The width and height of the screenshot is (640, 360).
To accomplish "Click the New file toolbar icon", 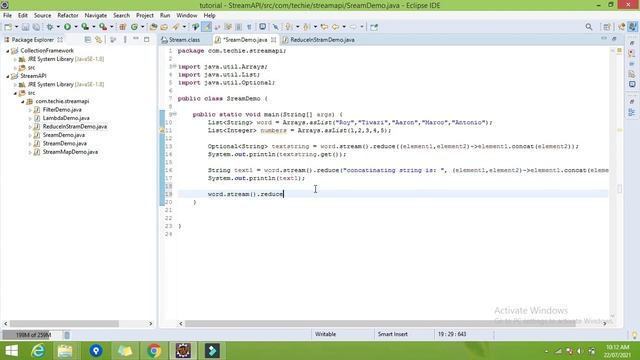I will (8, 27).
